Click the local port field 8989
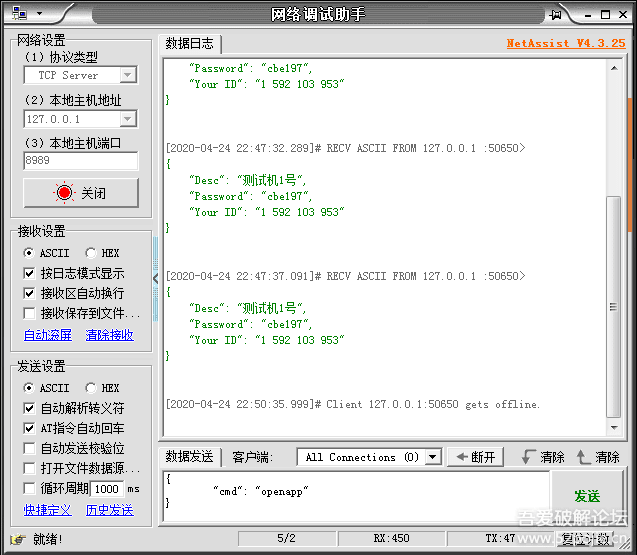 [81, 160]
